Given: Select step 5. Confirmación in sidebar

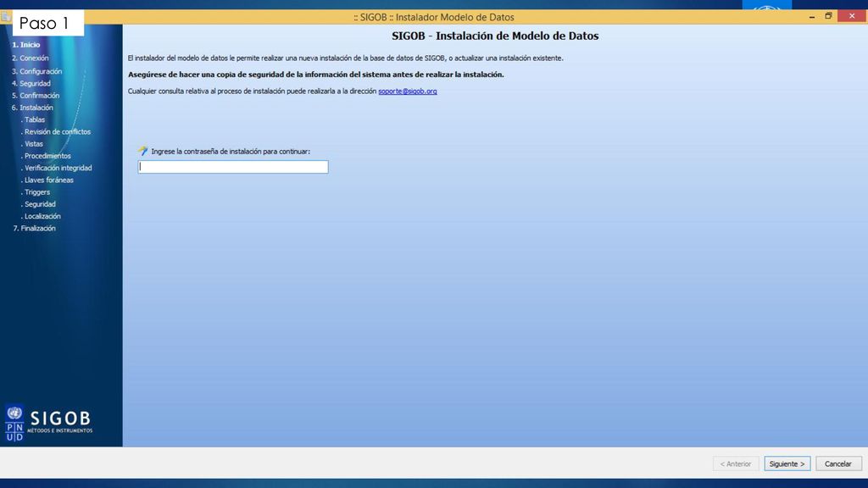Looking at the screenshot, I should [36, 96].
